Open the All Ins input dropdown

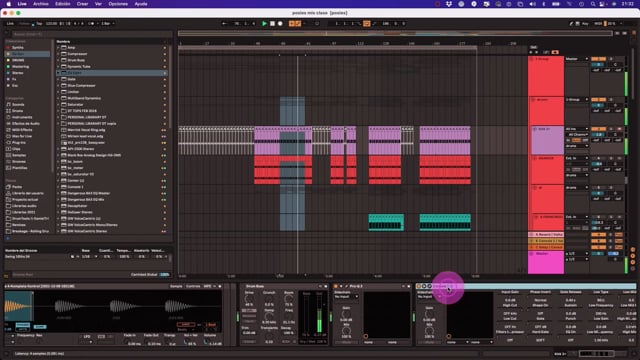click(x=577, y=129)
